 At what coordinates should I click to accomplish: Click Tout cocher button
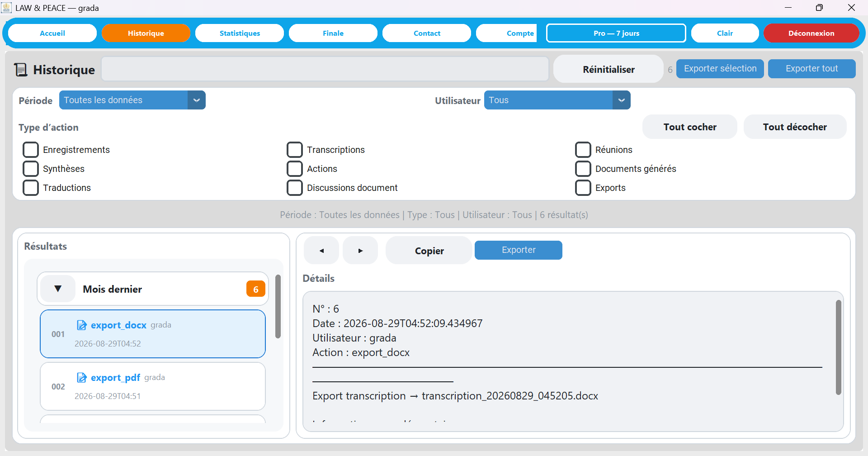pyautogui.click(x=690, y=127)
